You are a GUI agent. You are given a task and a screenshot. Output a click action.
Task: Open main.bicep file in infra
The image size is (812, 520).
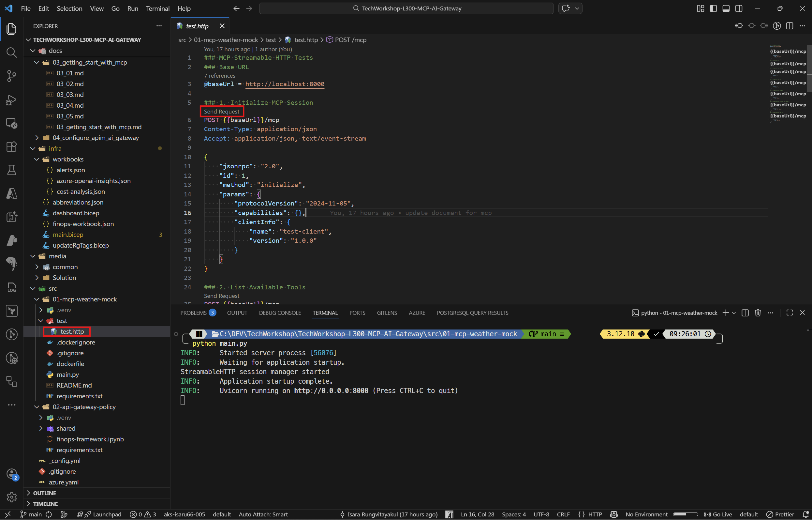[68, 235]
